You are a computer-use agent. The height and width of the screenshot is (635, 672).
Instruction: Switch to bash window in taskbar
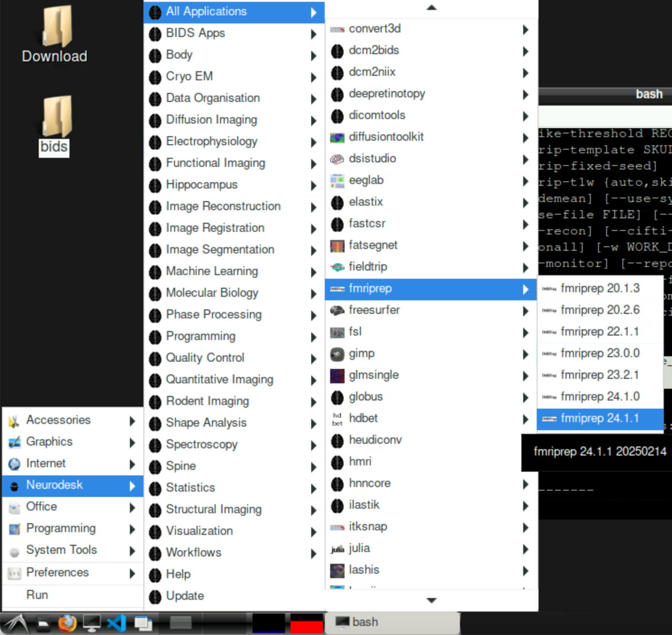point(392,623)
